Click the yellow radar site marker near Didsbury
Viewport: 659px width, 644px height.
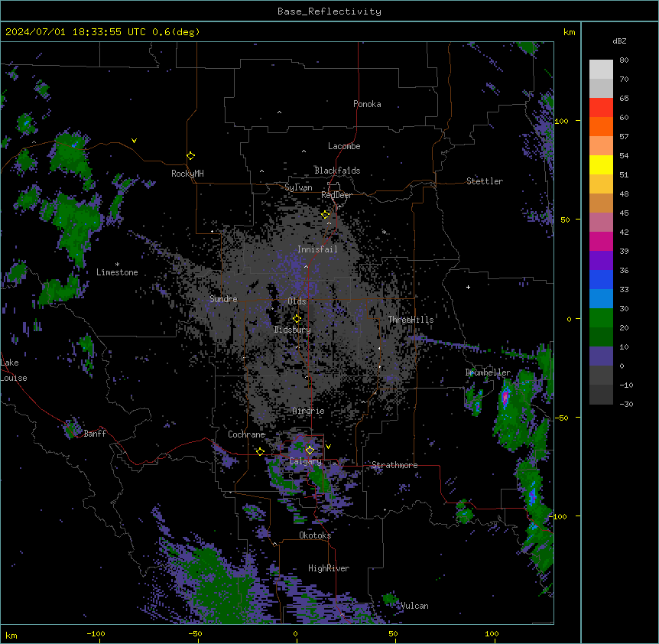pyautogui.click(x=297, y=319)
